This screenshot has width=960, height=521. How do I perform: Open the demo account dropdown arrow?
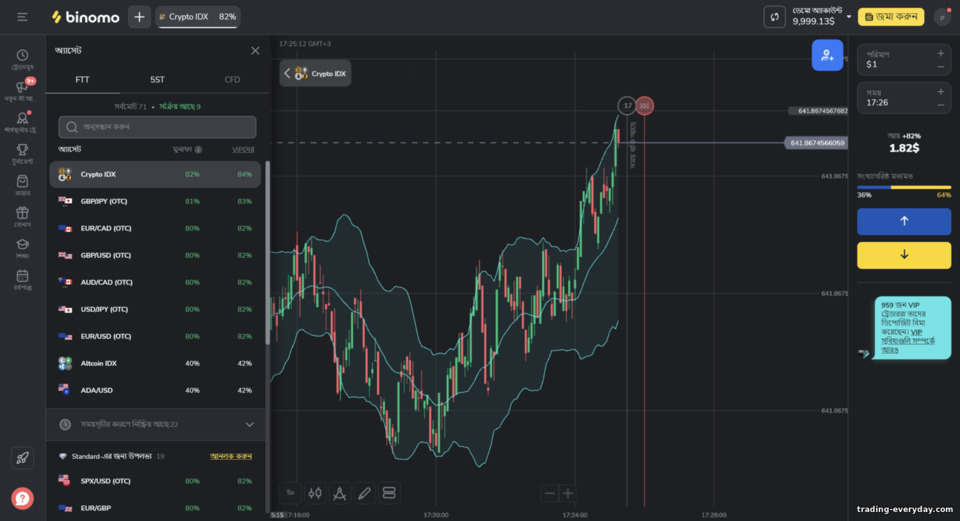coord(849,17)
